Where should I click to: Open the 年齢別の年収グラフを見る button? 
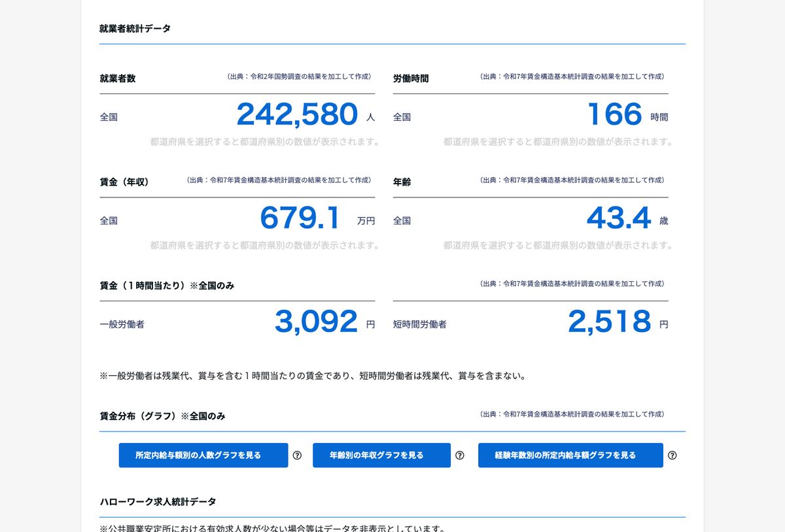[x=381, y=456]
